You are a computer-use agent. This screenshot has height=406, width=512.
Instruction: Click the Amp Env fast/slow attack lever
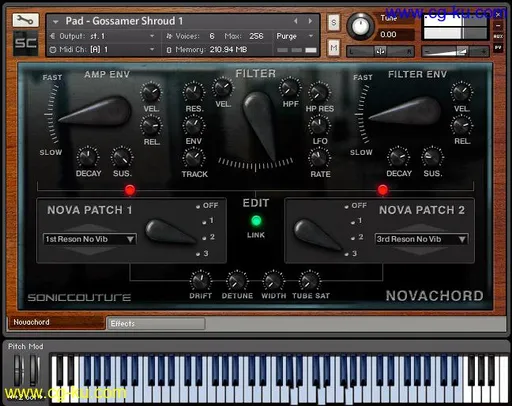click(x=95, y=111)
